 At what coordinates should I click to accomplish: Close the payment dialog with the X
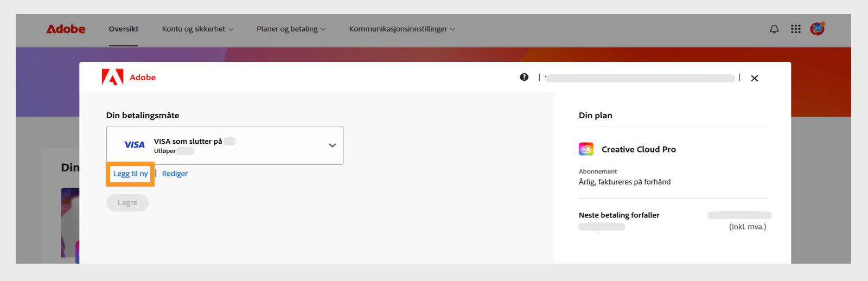[754, 78]
